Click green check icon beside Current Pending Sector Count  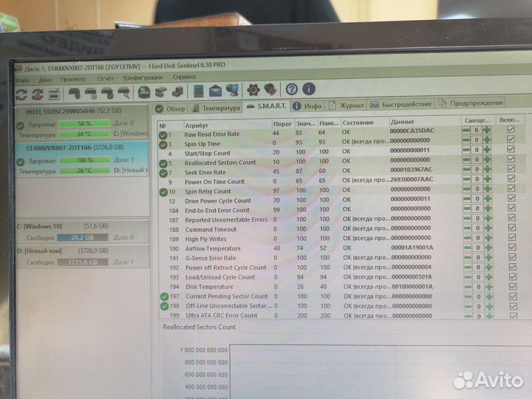click(x=164, y=296)
